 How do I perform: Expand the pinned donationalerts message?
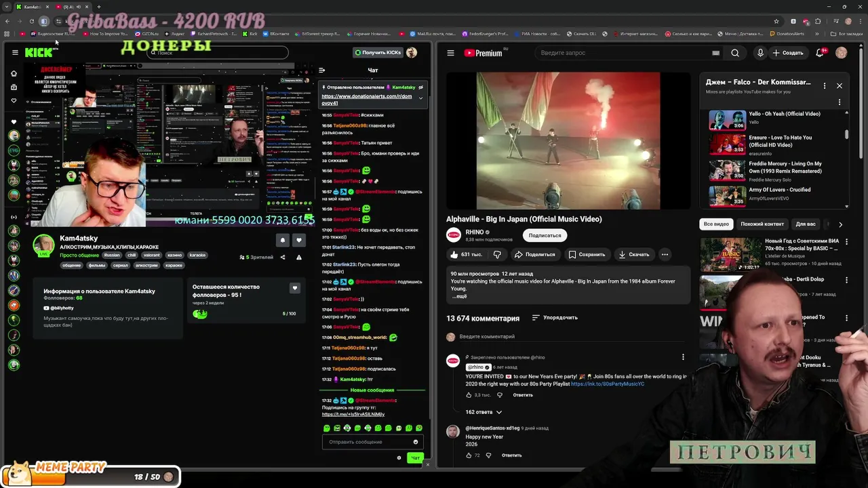420,98
